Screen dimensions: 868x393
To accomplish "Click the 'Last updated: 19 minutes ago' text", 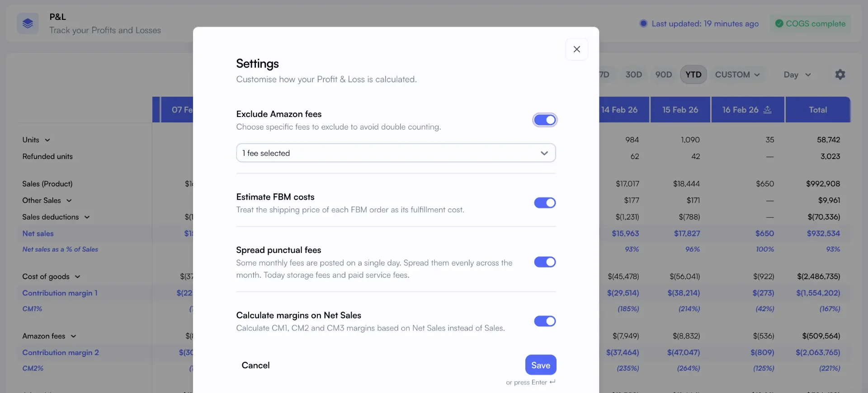I will (705, 23).
